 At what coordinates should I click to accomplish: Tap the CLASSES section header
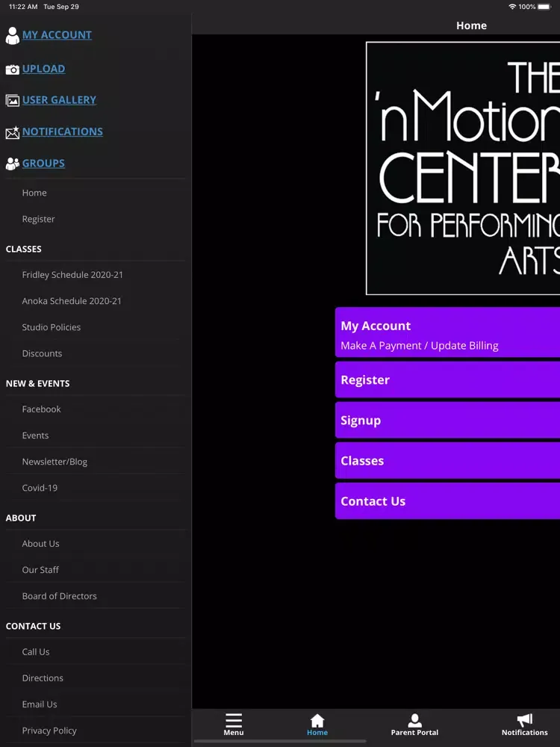click(x=23, y=249)
